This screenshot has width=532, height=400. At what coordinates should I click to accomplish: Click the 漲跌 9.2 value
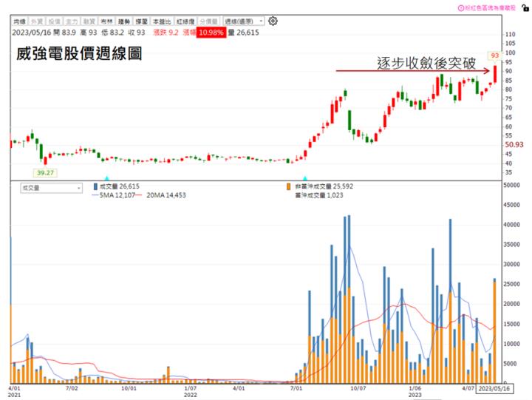coord(166,33)
